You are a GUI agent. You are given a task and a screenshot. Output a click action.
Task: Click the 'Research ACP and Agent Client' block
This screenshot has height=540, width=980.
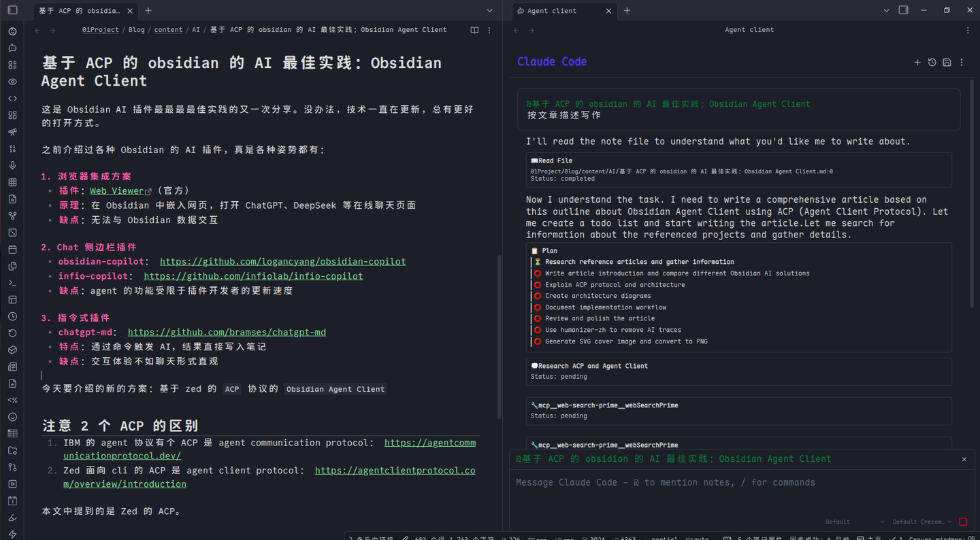point(738,371)
